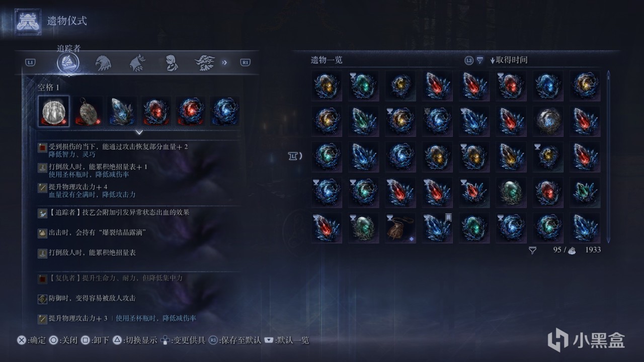The image size is (644, 362).
Task: Click 保存至默认 to save preset
Action: [235, 340]
